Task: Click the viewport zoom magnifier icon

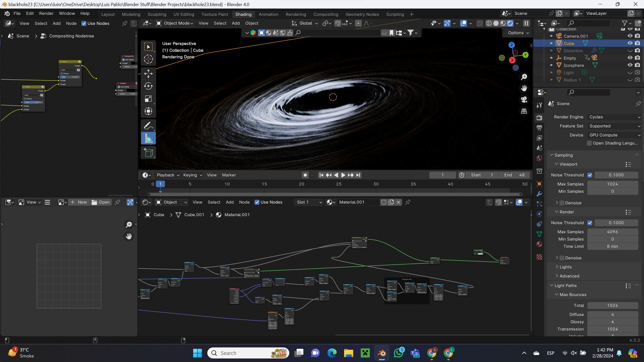Action: coord(524,77)
